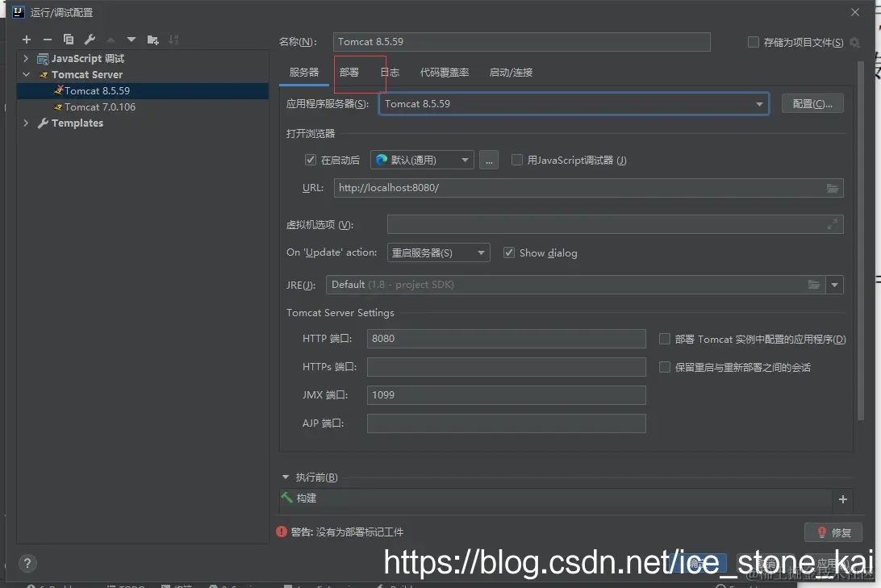Click the browser options ellipsis button
Image resolution: width=881 pixels, height=588 pixels.
(x=489, y=160)
